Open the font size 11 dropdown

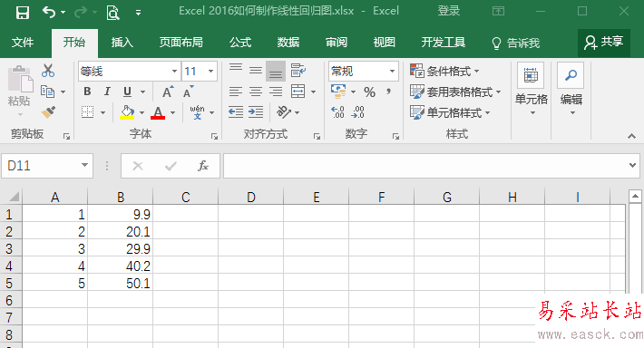coord(210,72)
